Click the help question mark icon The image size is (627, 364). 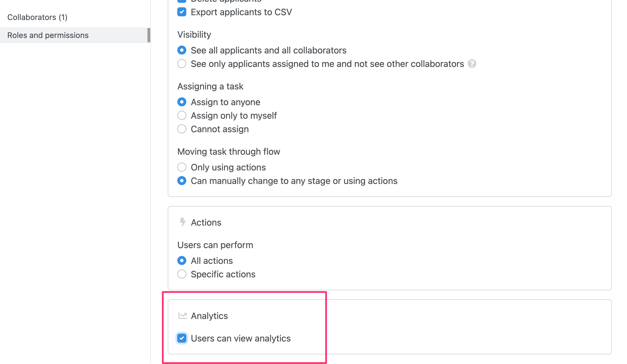click(x=472, y=64)
